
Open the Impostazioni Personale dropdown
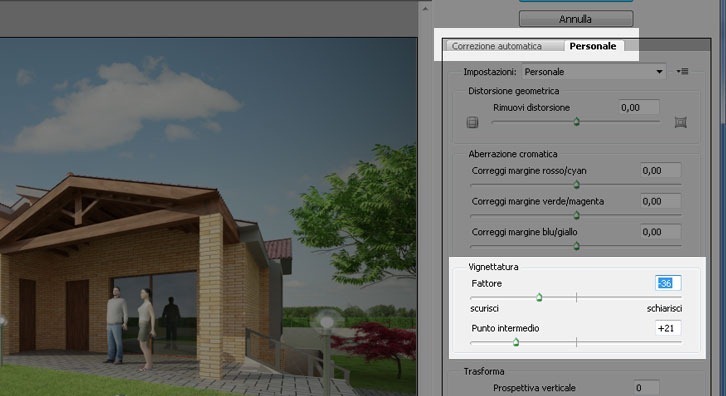tap(594, 72)
